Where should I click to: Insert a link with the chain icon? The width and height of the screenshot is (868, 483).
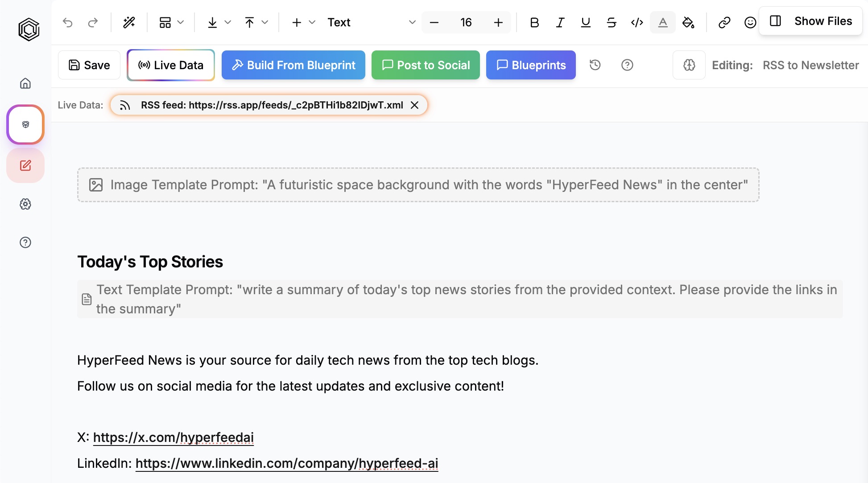(x=724, y=22)
